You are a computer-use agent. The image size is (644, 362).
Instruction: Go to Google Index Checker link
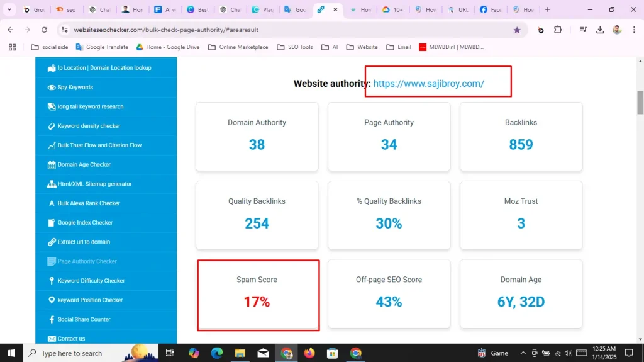click(85, 223)
